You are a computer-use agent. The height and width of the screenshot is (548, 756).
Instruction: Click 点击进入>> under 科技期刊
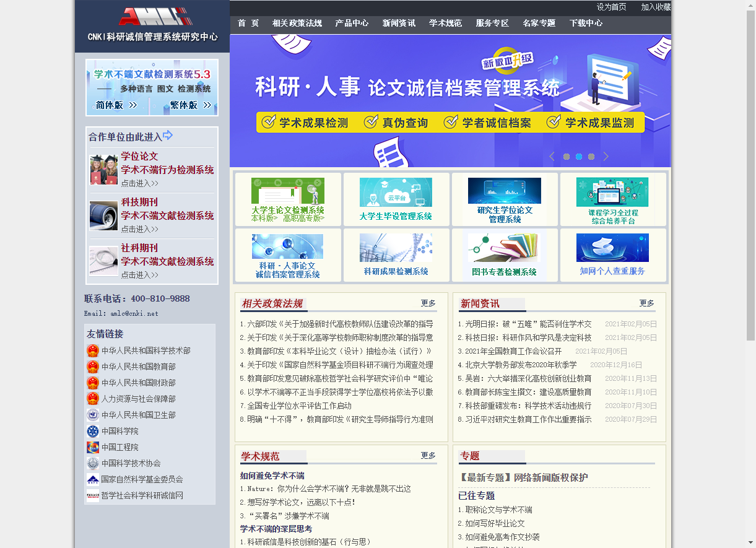tap(140, 229)
